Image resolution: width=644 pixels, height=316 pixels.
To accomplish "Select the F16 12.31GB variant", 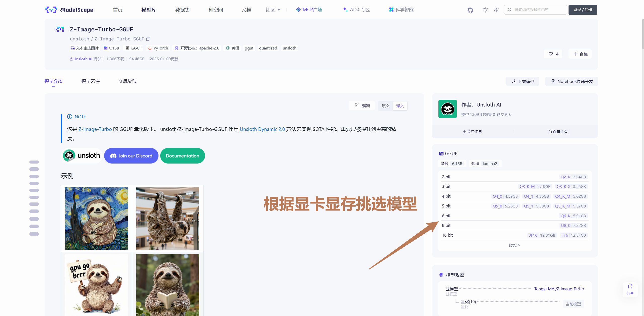I will (x=574, y=235).
